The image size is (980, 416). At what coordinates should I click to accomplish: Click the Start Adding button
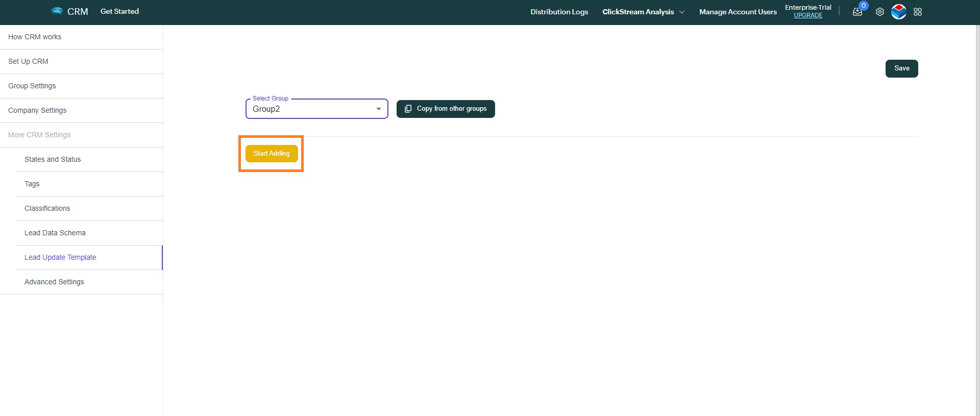coord(272,154)
